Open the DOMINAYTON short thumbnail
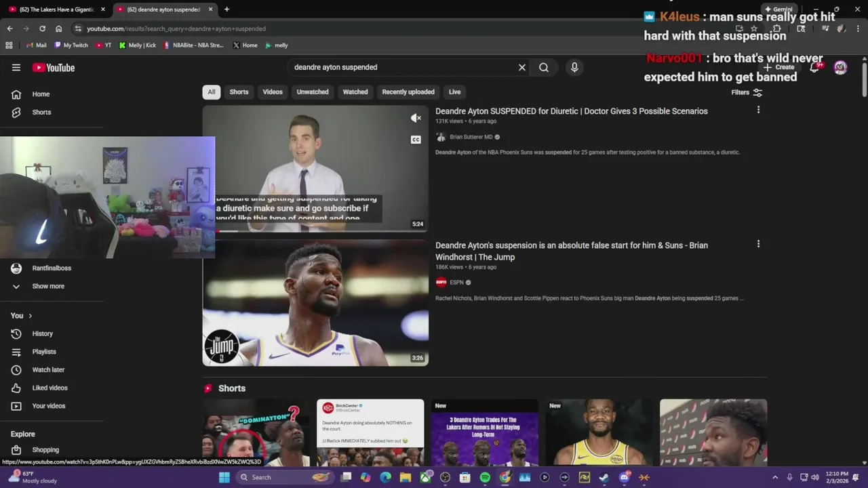The image size is (868, 488). coord(256,432)
